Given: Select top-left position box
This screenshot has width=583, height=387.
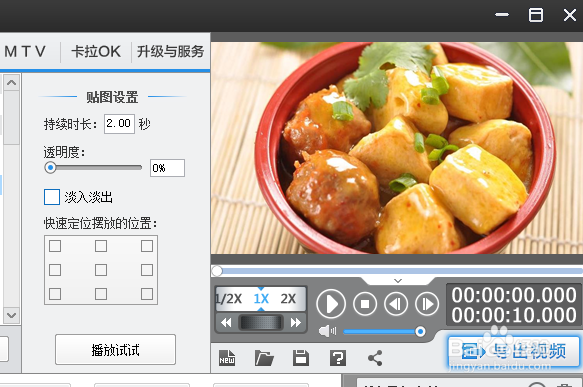Looking at the screenshot, I should coord(55,246).
